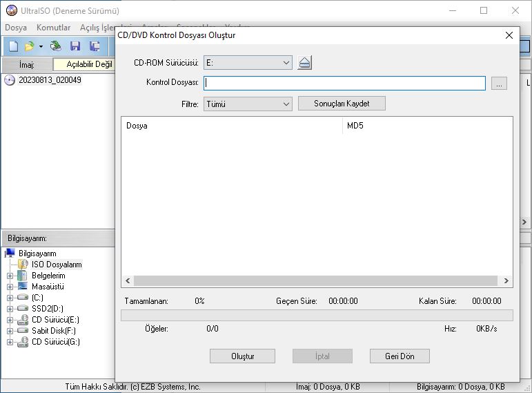Image resolution: width=532 pixels, height=393 pixels.
Task: Click the horizontal scrollbar track in list
Action: point(315,280)
